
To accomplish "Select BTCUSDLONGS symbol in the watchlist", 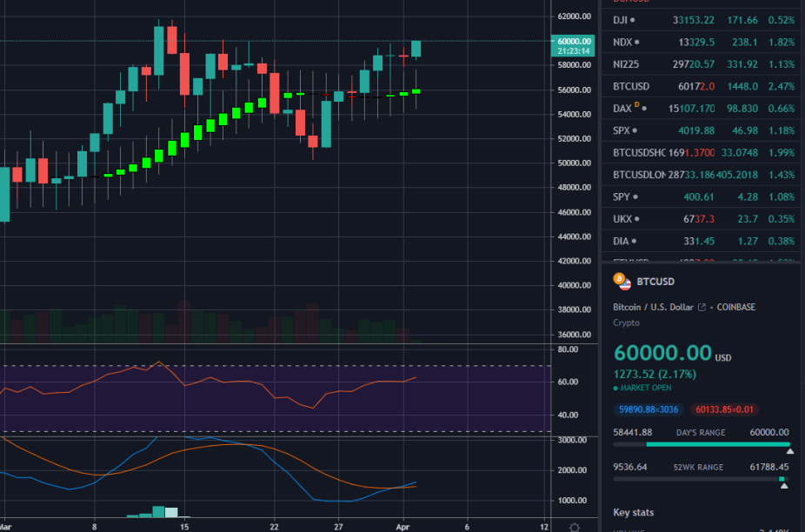I will point(639,175).
